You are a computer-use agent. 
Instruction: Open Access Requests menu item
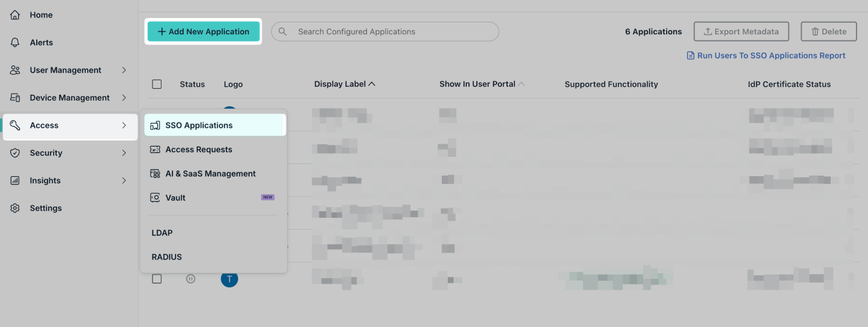click(x=198, y=150)
